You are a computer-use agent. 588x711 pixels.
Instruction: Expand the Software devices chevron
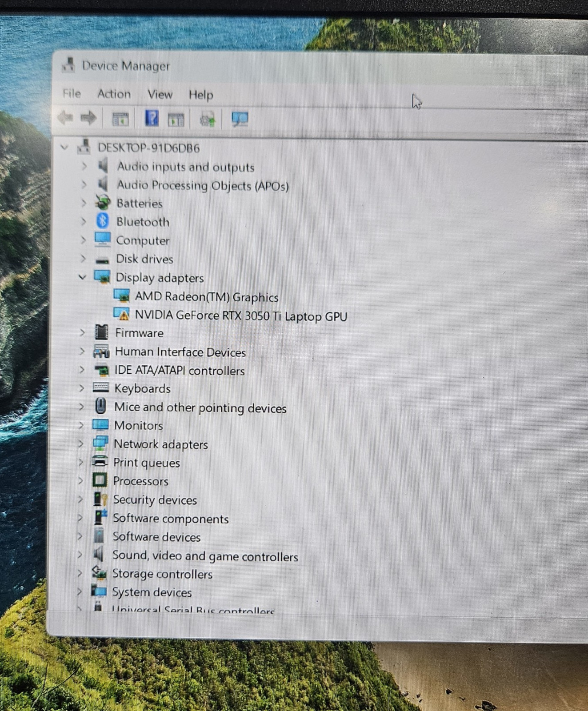tap(80, 536)
